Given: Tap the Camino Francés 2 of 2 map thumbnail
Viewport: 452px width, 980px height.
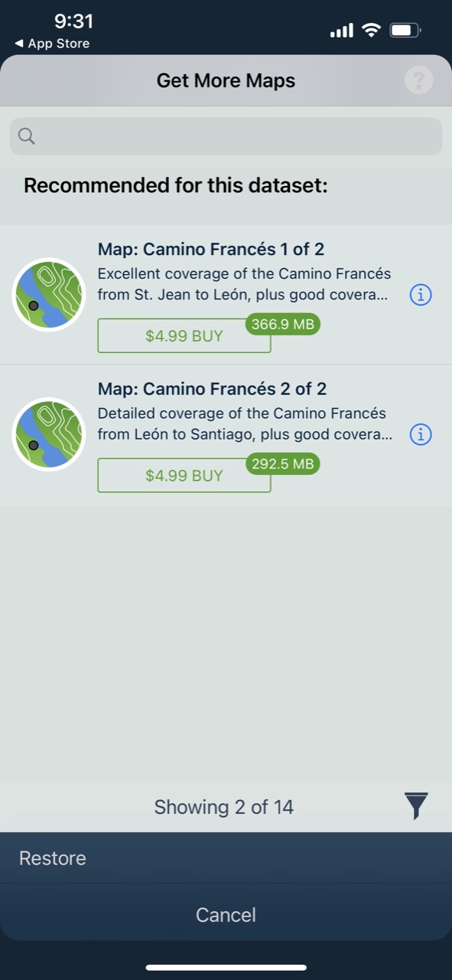Looking at the screenshot, I should pos(49,434).
